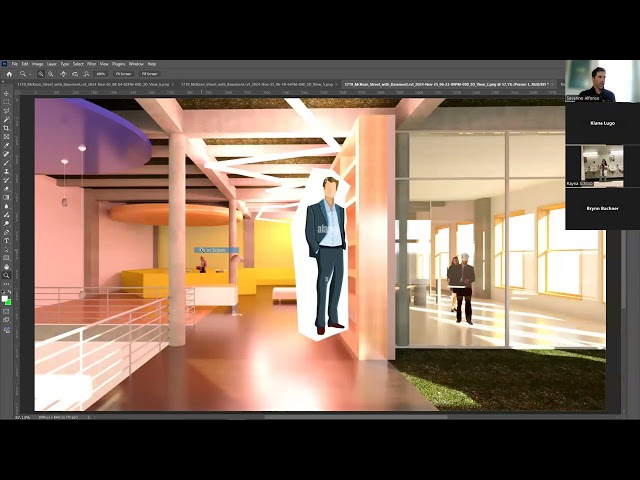This screenshot has height=480, width=640.
Task: Close the first document tab
Action: pos(173,84)
